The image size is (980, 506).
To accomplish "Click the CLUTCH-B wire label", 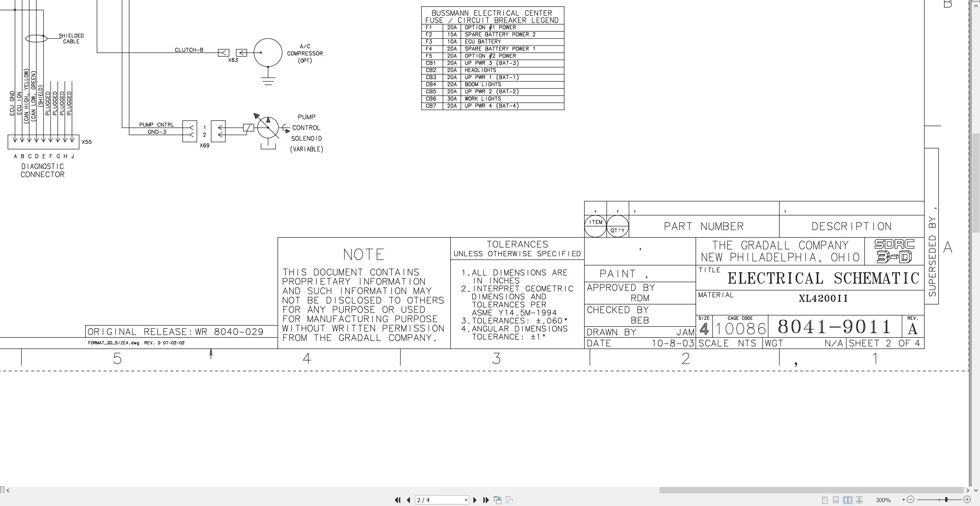I will point(189,50).
